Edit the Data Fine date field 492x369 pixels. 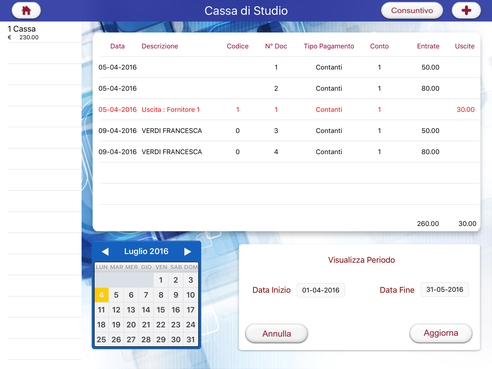[445, 289]
